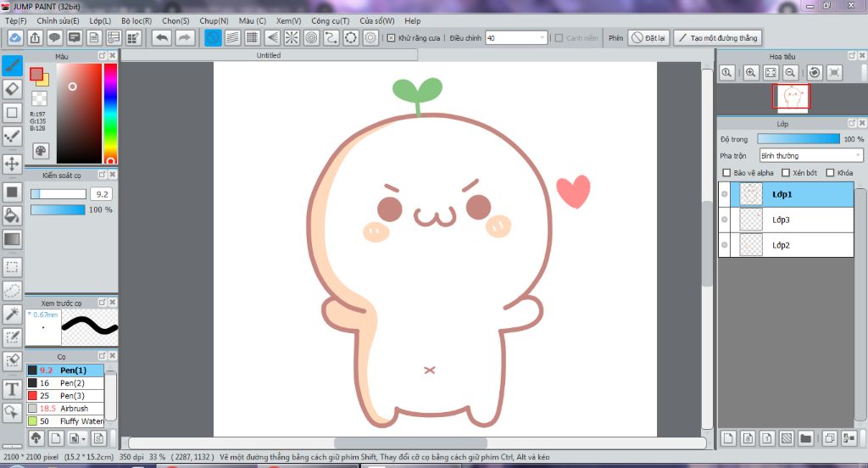
Task: Undock the Hoa tiêu navigator panel
Action: tap(852, 55)
